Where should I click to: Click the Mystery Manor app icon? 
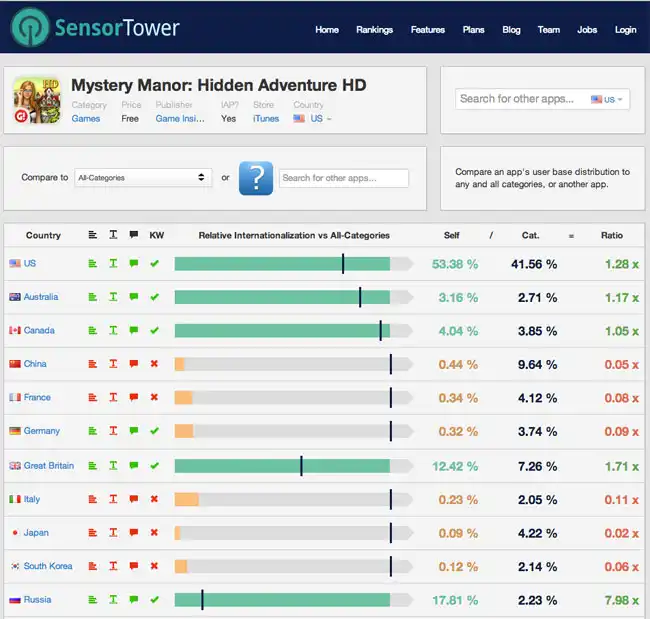[36, 100]
